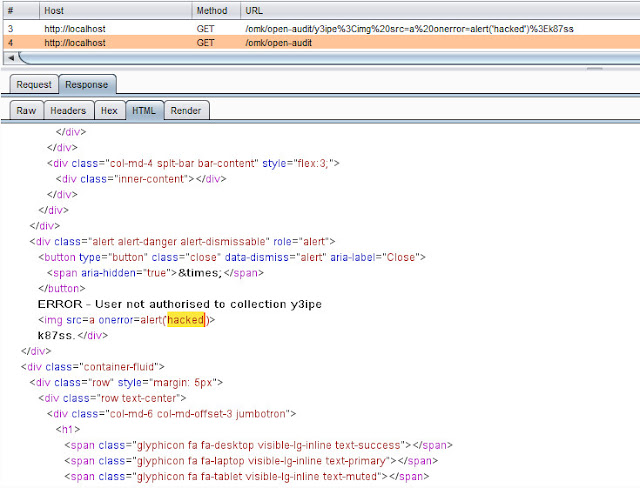Screen dimensions: 640x488
Task: Open the Headers tab
Action: [68, 111]
